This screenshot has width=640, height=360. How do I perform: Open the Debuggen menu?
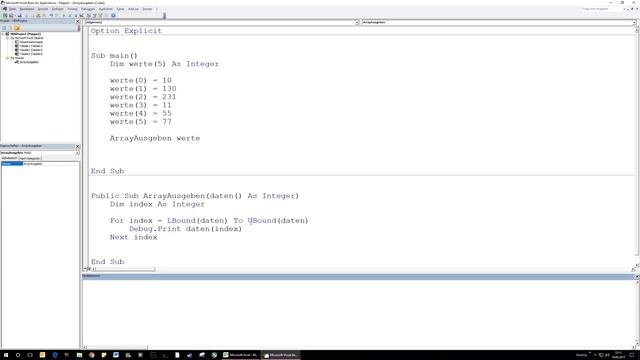[x=88, y=9]
